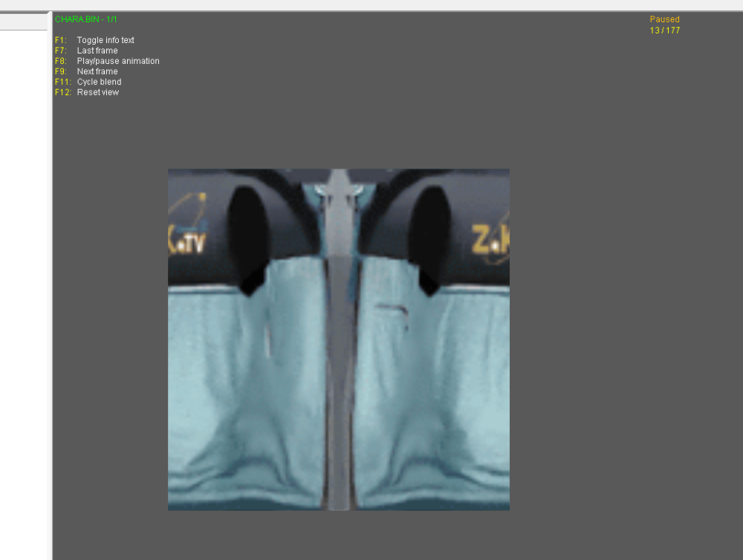Click the "Next frame" hint line
This screenshot has height=560, width=743.
point(86,71)
